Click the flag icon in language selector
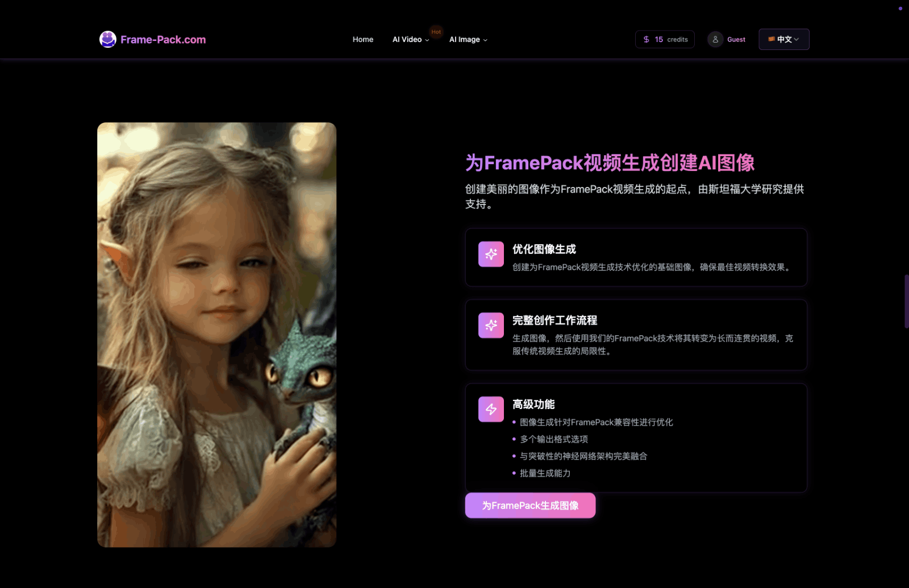This screenshot has width=909, height=588. [x=772, y=39]
